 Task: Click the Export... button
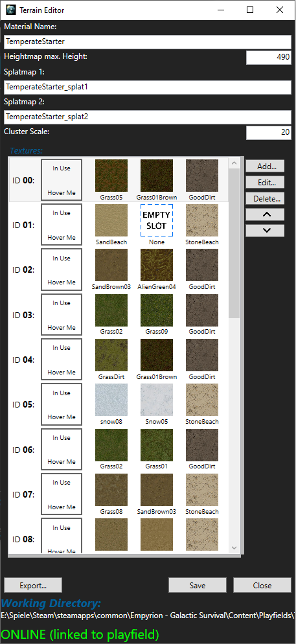point(33,585)
